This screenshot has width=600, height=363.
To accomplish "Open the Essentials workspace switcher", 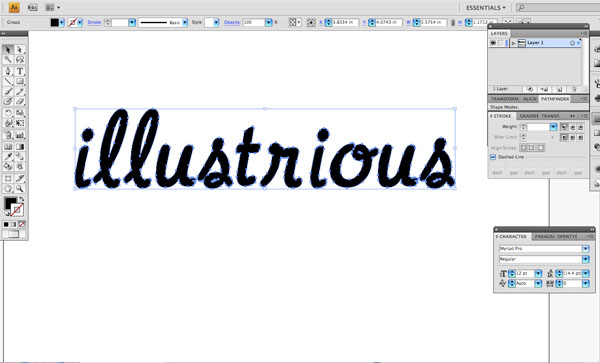I will coord(485,8).
